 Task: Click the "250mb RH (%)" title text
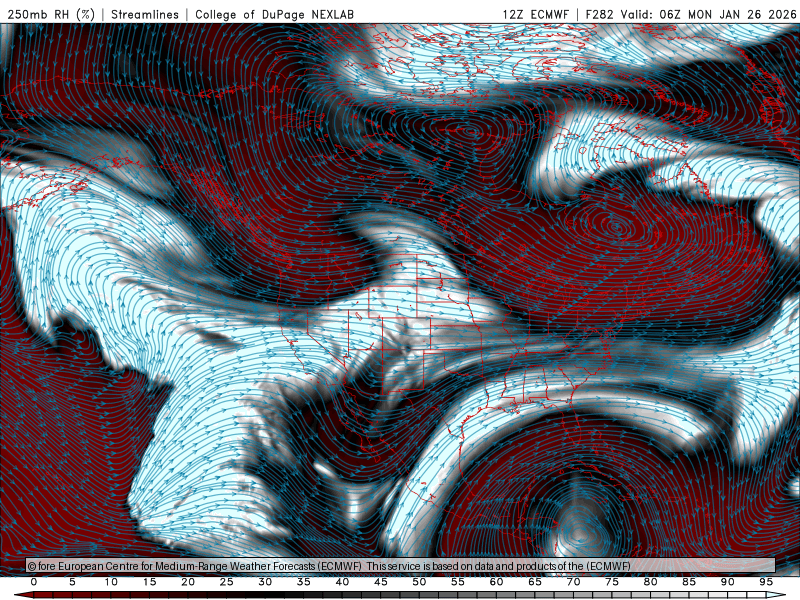click(51, 14)
